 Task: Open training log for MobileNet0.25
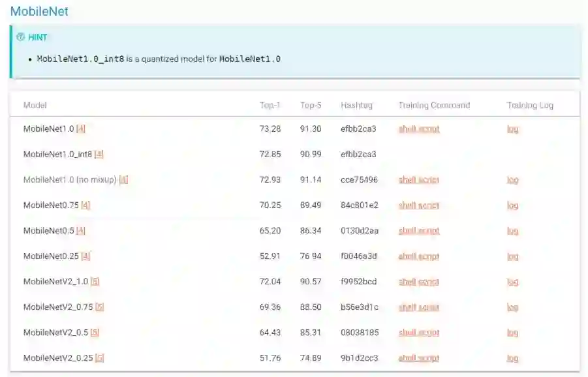[512, 256]
